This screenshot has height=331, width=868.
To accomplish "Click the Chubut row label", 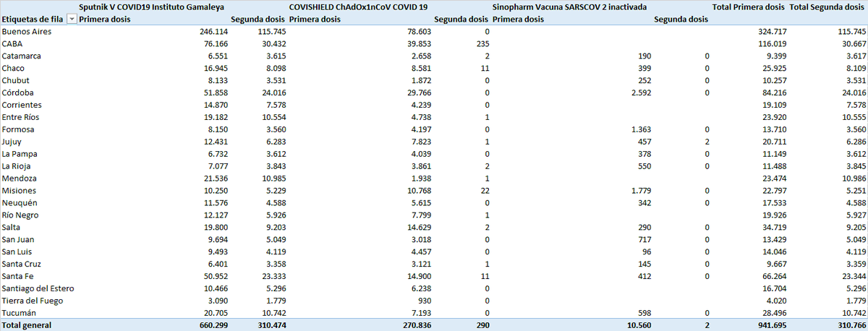I will tap(15, 81).
